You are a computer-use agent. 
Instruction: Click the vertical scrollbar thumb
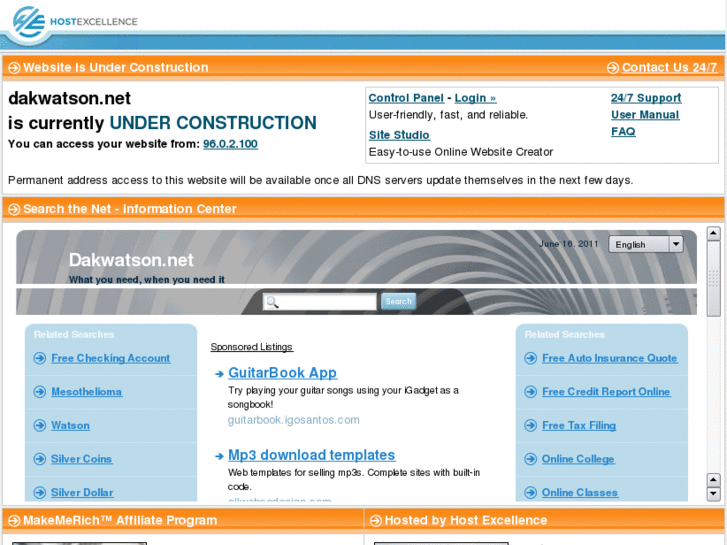(x=714, y=279)
